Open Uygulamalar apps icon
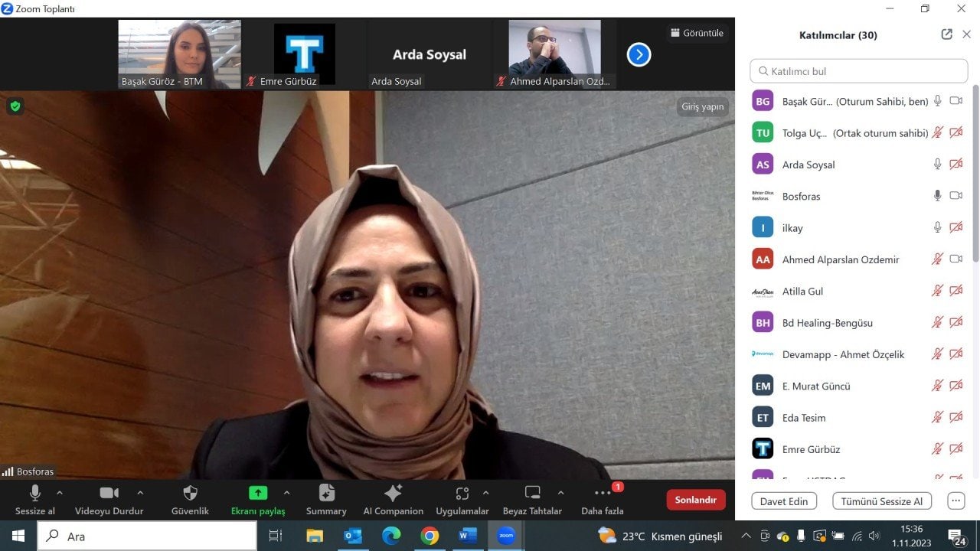This screenshot has width=980, height=551. pyautogui.click(x=462, y=494)
